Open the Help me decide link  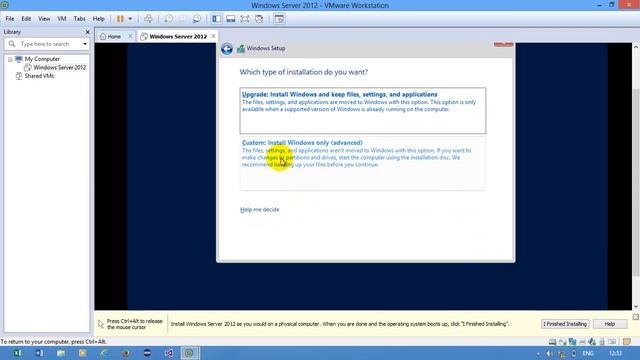point(260,209)
